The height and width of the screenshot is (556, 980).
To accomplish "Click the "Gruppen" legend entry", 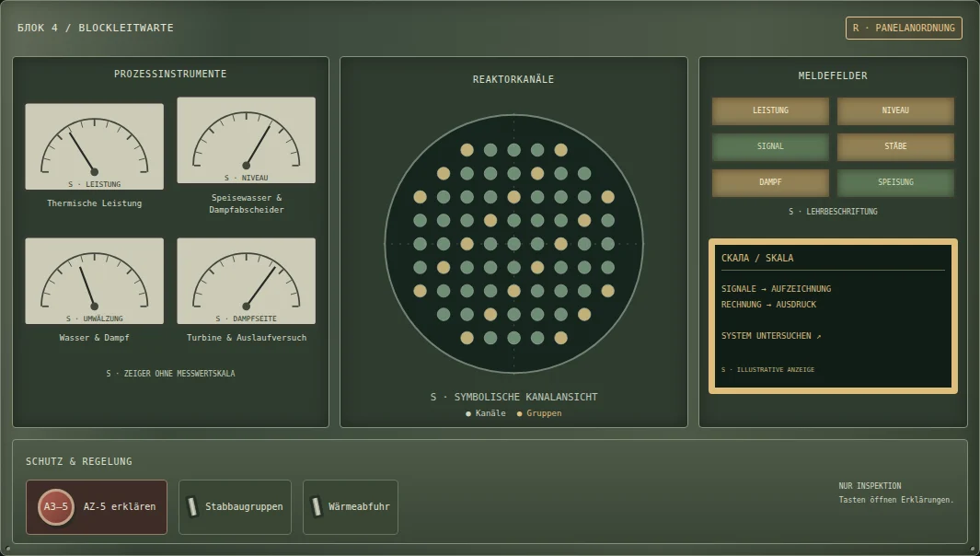I will point(538,413).
